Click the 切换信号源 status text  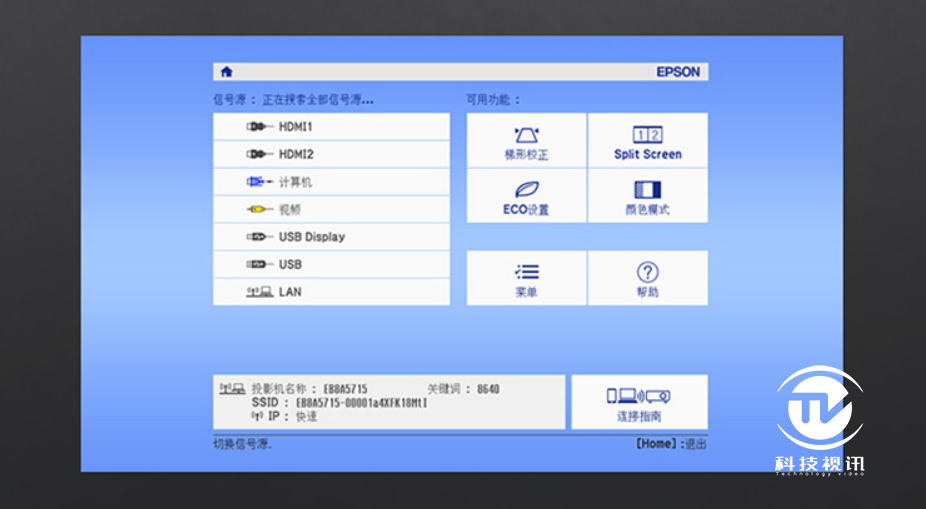click(243, 443)
